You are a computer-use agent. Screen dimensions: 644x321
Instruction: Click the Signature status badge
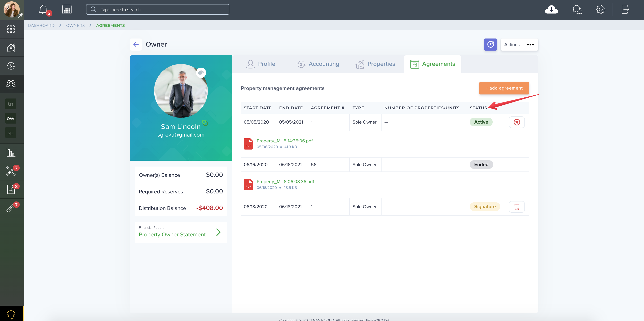tap(485, 206)
